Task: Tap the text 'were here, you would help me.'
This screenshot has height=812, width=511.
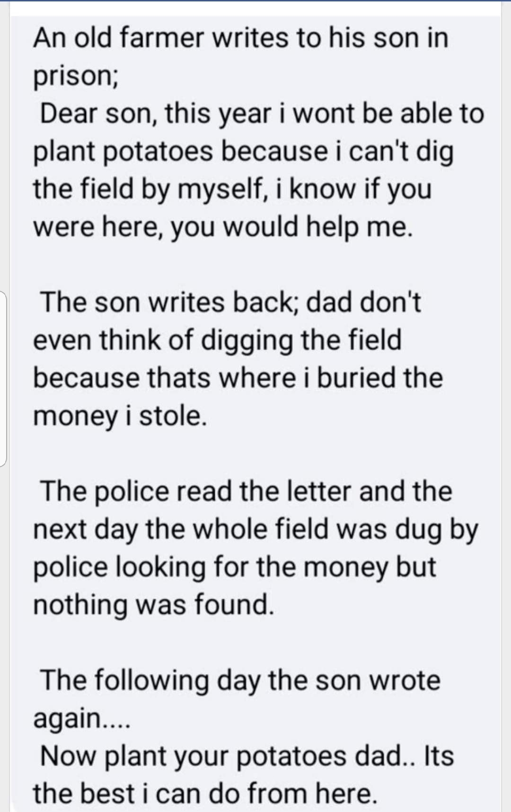Action: [223, 227]
